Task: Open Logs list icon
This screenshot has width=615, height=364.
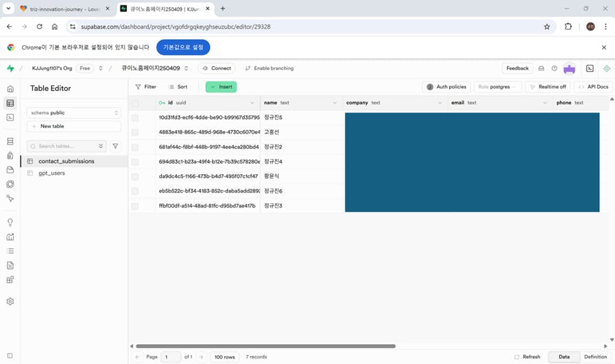Action: (10, 251)
